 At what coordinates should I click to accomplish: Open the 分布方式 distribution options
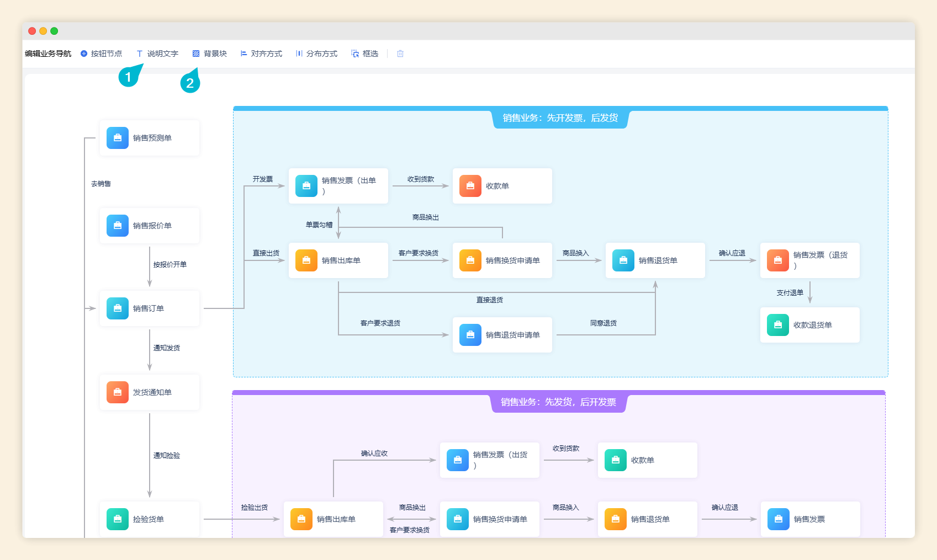[x=316, y=54]
